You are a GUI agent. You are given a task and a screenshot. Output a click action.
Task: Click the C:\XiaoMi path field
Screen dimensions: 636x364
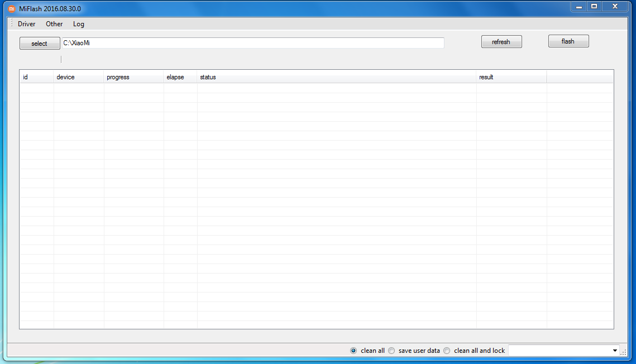[x=252, y=43]
